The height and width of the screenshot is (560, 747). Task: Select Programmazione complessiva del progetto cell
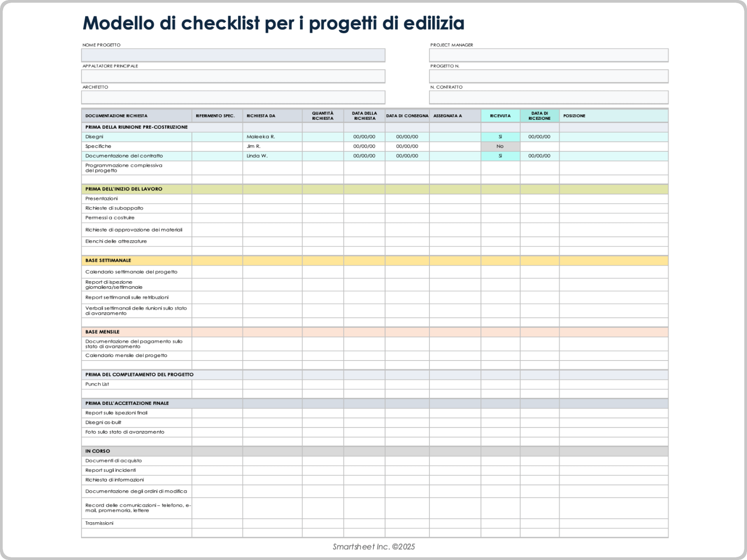[137, 168]
